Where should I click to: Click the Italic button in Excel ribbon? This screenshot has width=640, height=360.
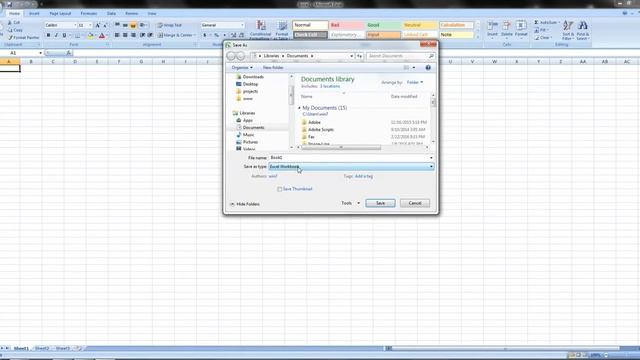[56, 36]
